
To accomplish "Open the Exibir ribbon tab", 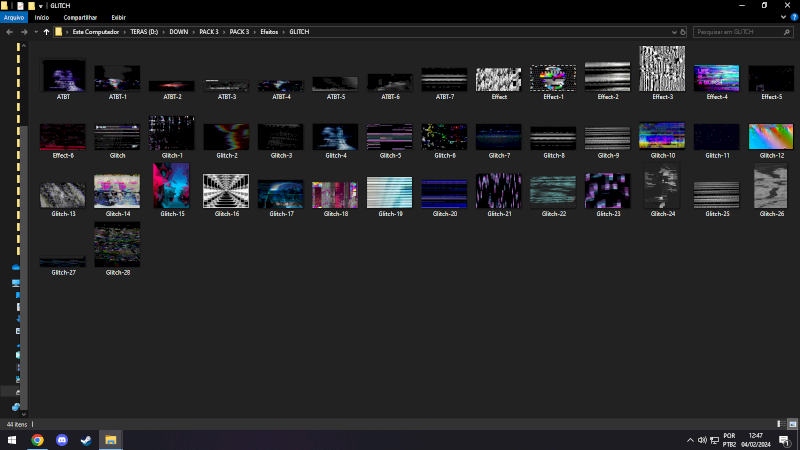I will tap(118, 17).
